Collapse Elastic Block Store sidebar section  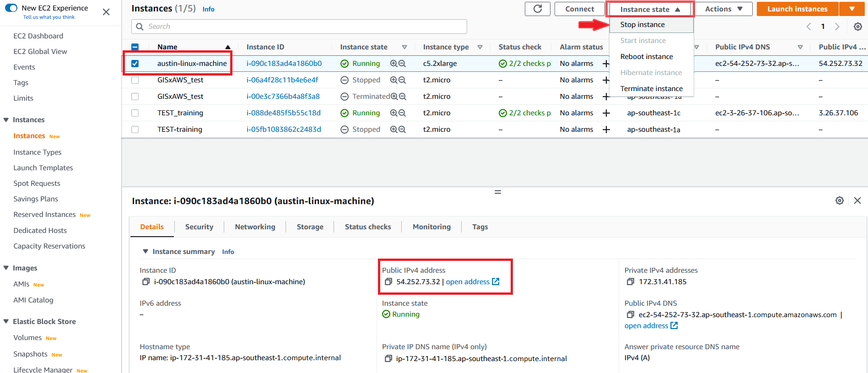[6, 322]
